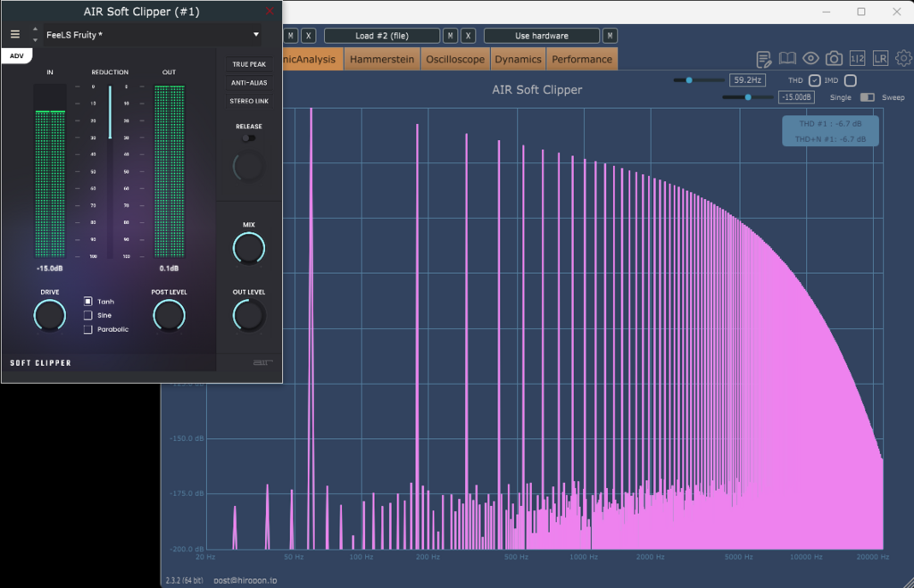Click the M button right after Load #2 (file)
The image size is (914, 588).
[x=450, y=36]
